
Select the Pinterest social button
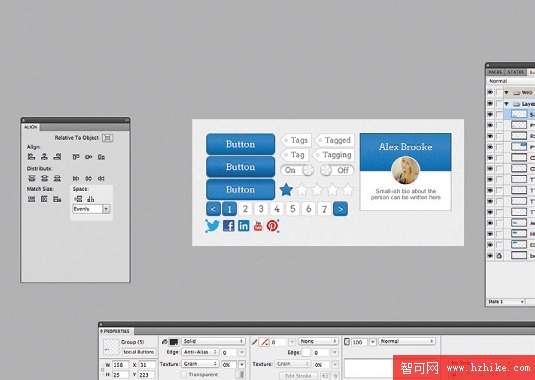(x=272, y=226)
